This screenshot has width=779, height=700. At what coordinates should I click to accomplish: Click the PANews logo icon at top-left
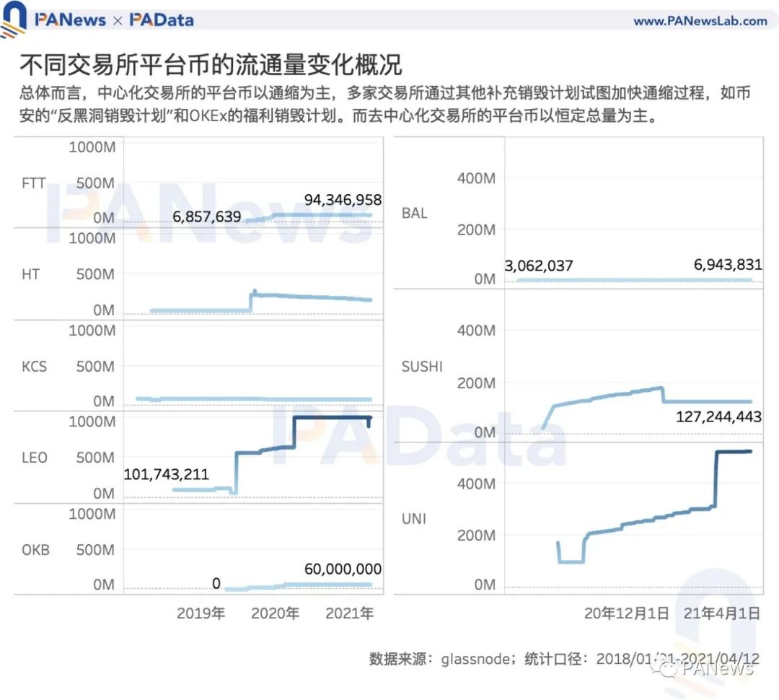pyautogui.click(x=14, y=19)
